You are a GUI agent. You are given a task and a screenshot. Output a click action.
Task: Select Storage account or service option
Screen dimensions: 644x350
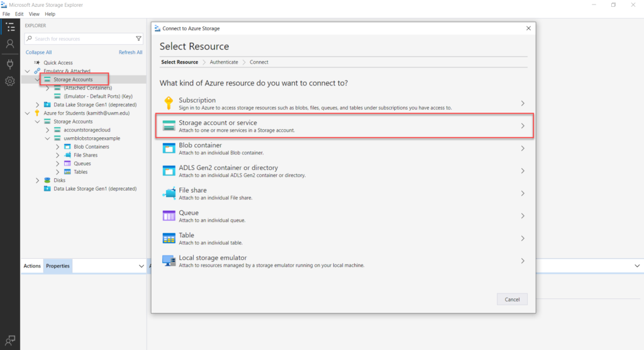345,126
